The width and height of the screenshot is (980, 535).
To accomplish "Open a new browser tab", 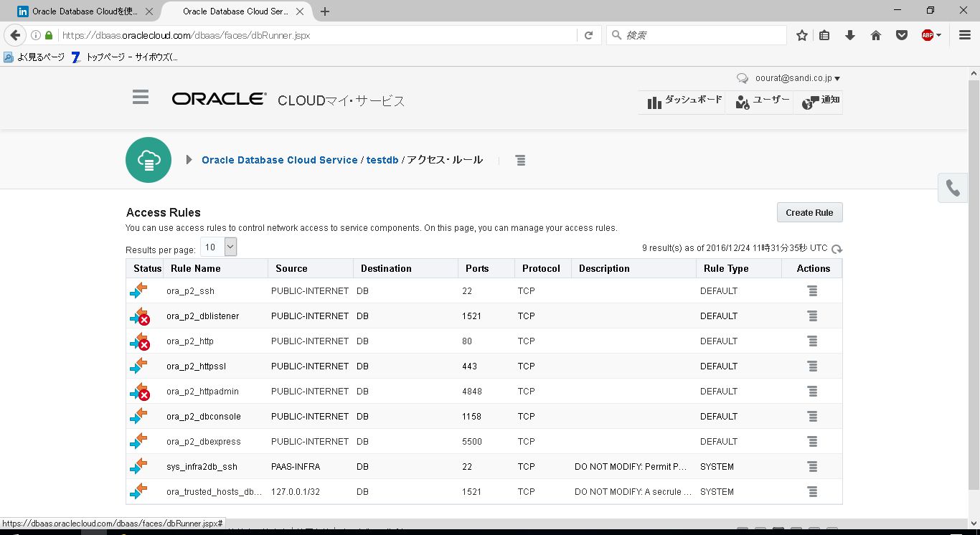I will 325,11.
